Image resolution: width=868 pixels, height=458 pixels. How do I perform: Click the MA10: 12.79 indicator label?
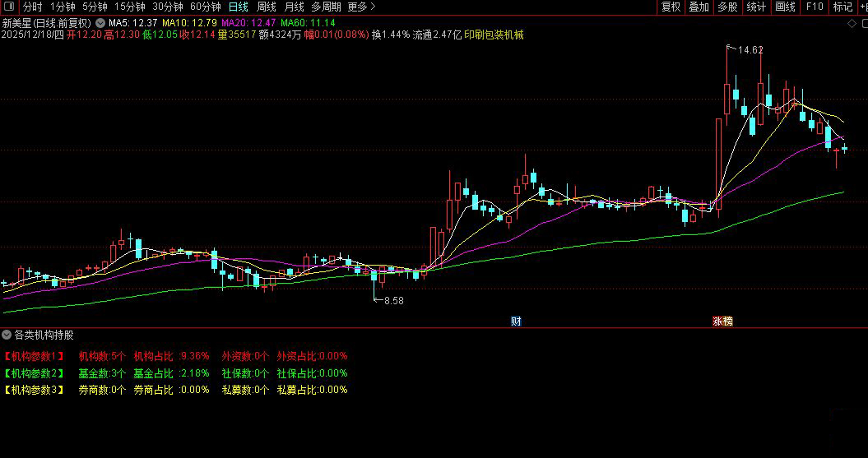tap(189, 23)
